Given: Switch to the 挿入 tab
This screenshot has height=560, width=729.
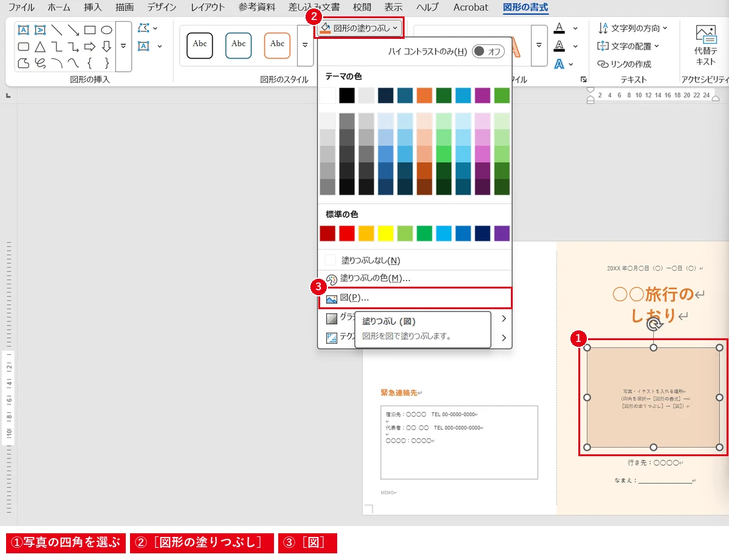Looking at the screenshot, I should point(93,7).
